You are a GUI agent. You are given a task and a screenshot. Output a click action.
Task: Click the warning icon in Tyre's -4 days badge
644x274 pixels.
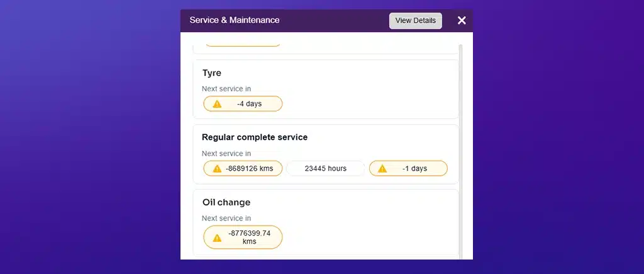217,104
